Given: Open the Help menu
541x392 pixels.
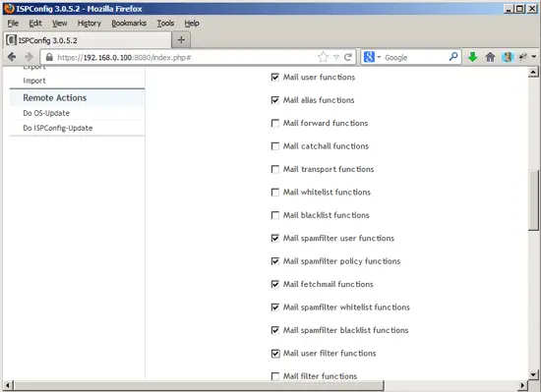Looking at the screenshot, I should click(192, 23).
